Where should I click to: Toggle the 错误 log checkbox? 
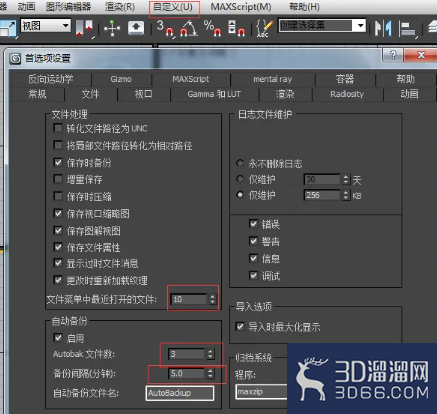click(254, 224)
